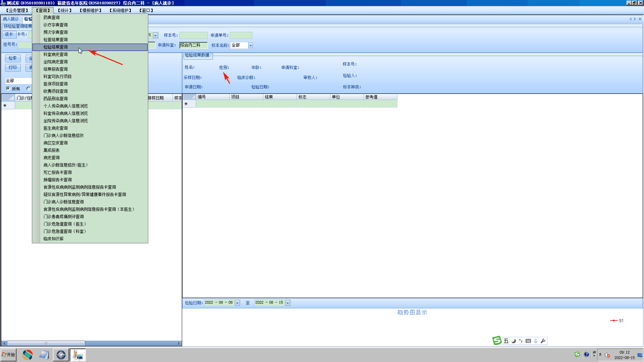This screenshot has width=644, height=362.
Task: Click the blue help icon in system tray
Action: coord(586,354)
